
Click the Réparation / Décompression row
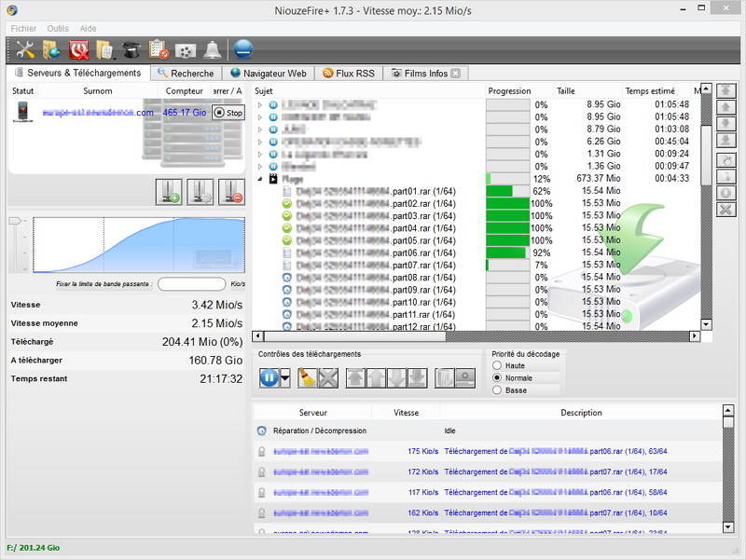488,430
